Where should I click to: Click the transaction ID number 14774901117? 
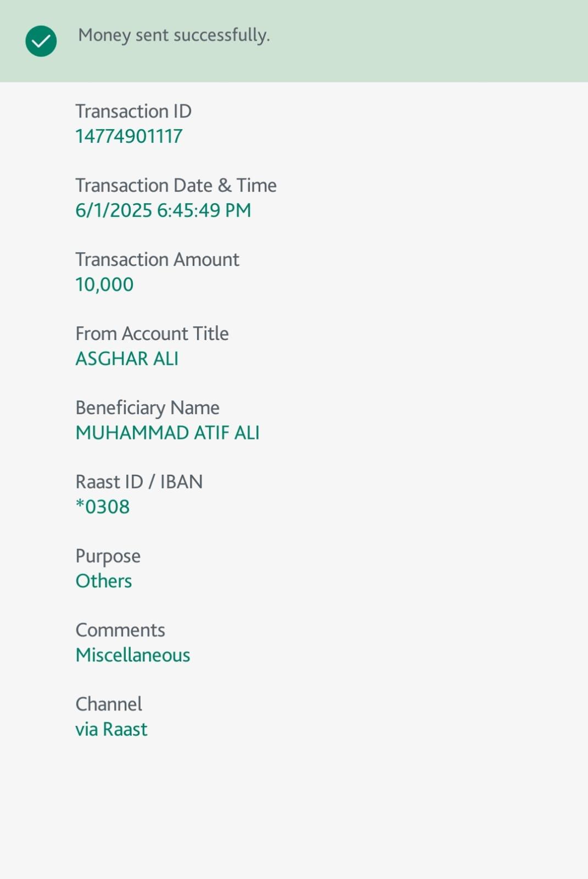[129, 136]
